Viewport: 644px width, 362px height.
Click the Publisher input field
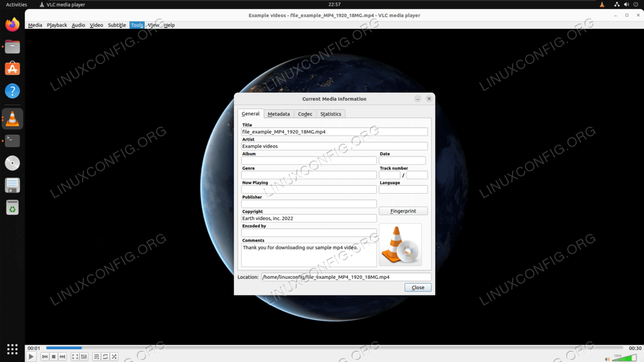pos(309,204)
